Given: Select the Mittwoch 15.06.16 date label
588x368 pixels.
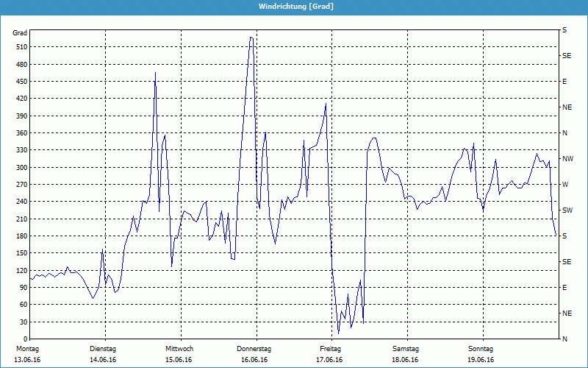Looking at the screenshot, I should (x=179, y=354).
